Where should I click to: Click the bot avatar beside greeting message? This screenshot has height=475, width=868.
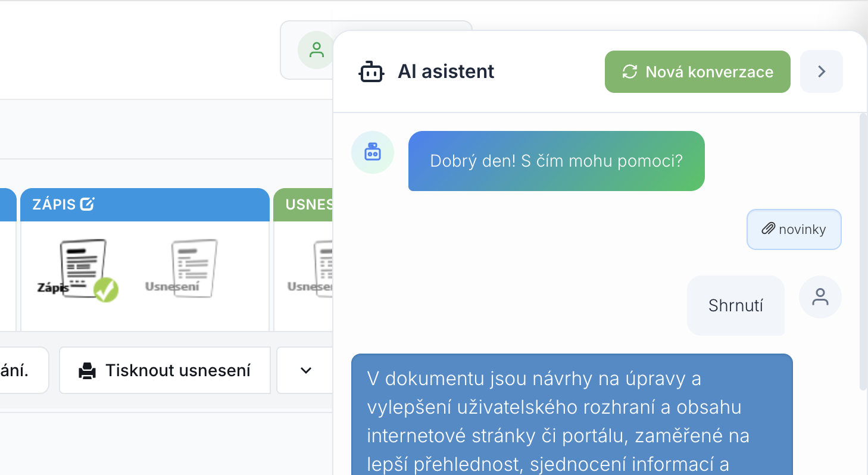click(373, 152)
